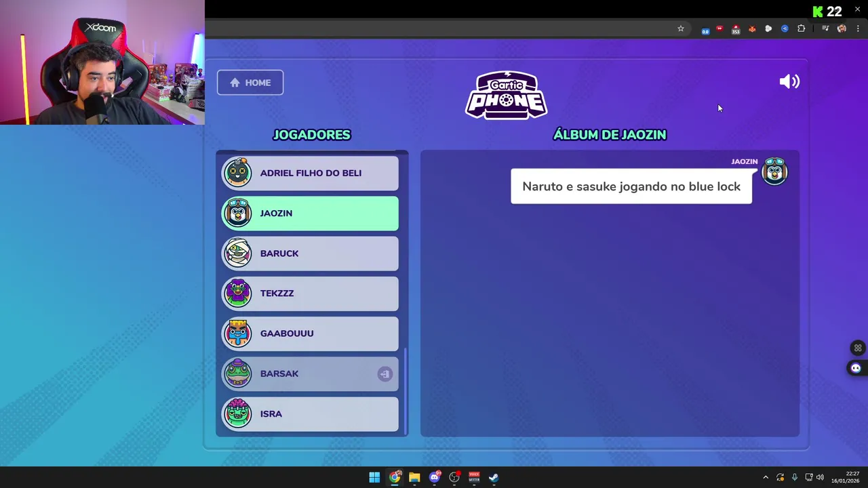The height and width of the screenshot is (488, 868).
Task: Open the Gartic Phone logo
Action: (x=507, y=95)
